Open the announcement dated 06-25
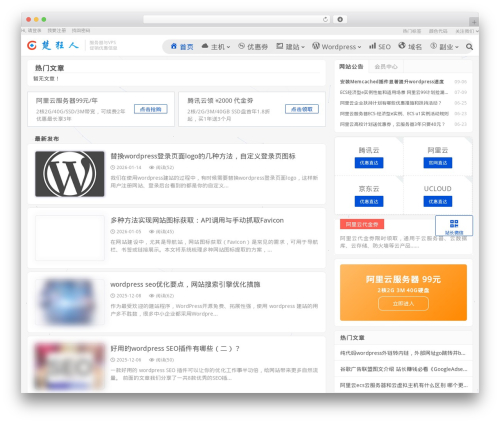 point(390,103)
